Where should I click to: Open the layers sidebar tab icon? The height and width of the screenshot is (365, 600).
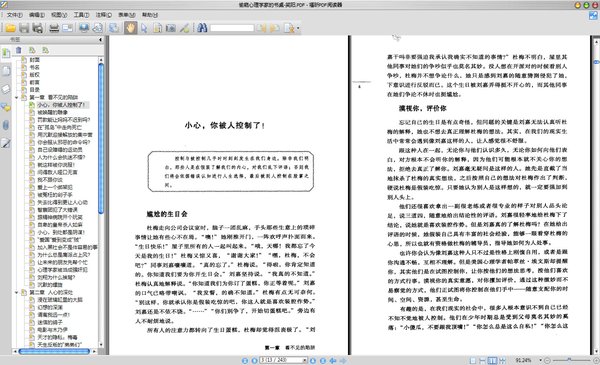(x=6, y=89)
